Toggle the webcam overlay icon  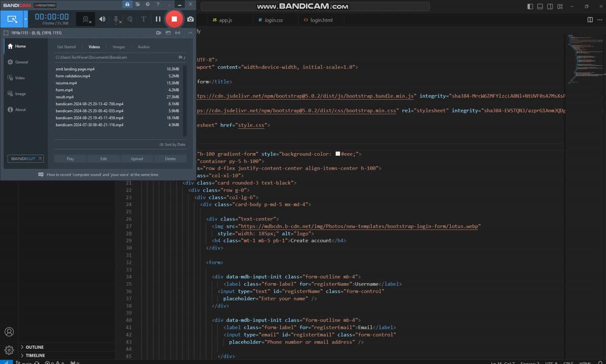(86, 19)
